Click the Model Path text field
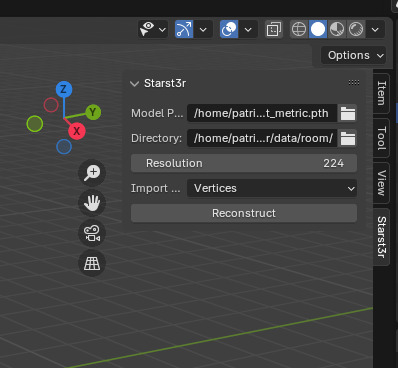Viewport: 398px width, 368px height. click(x=262, y=113)
